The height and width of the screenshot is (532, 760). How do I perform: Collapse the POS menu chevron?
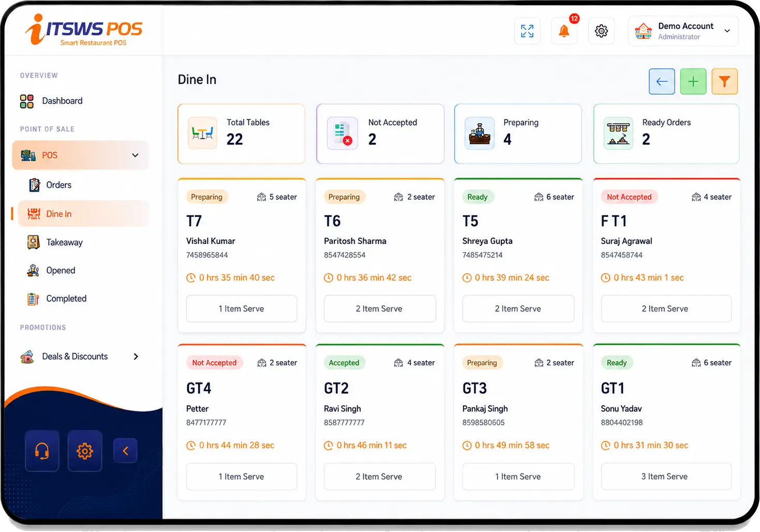pyautogui.click(x=135, y=155)
